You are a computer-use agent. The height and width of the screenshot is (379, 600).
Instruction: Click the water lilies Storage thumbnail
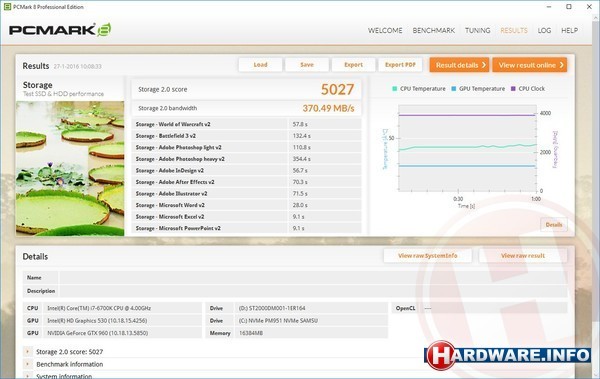point(70,168)
